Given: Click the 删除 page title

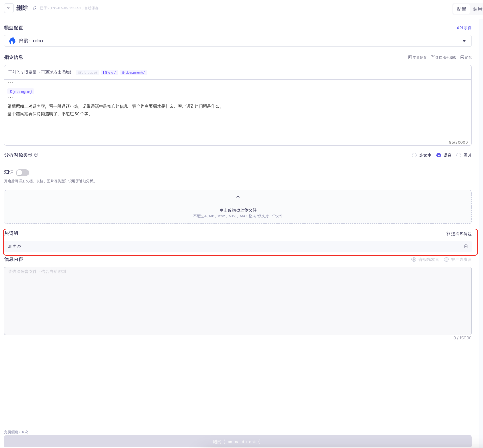Looking at the screenshot, I should 22,8.
